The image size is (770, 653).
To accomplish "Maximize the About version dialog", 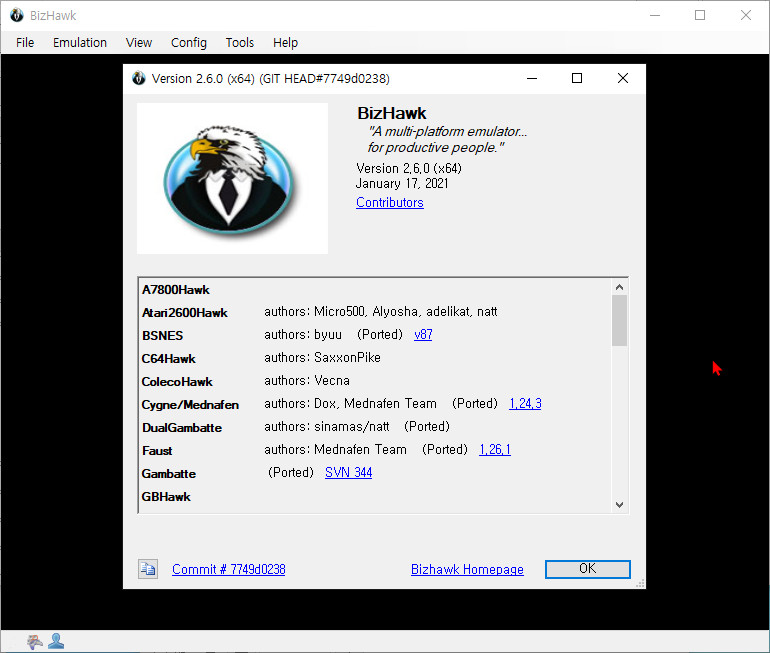I will [x=577, y=78].
